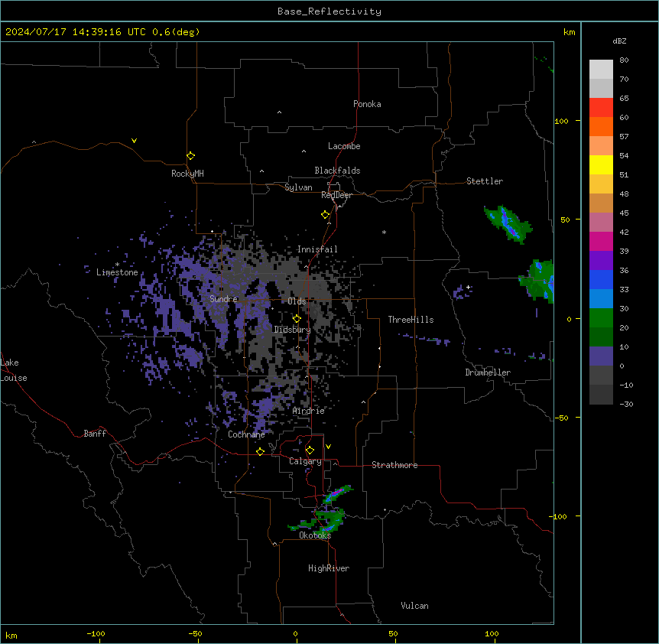Click the Lacombe map label
Viewport: 659px width, 644px height.
tap(344, 146)
